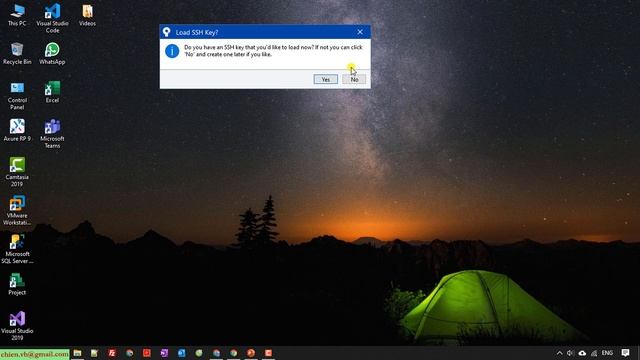This screenshot has width=640, height=360.
Task: Click the ENG language indicator
Action: (x=607, y=353)
